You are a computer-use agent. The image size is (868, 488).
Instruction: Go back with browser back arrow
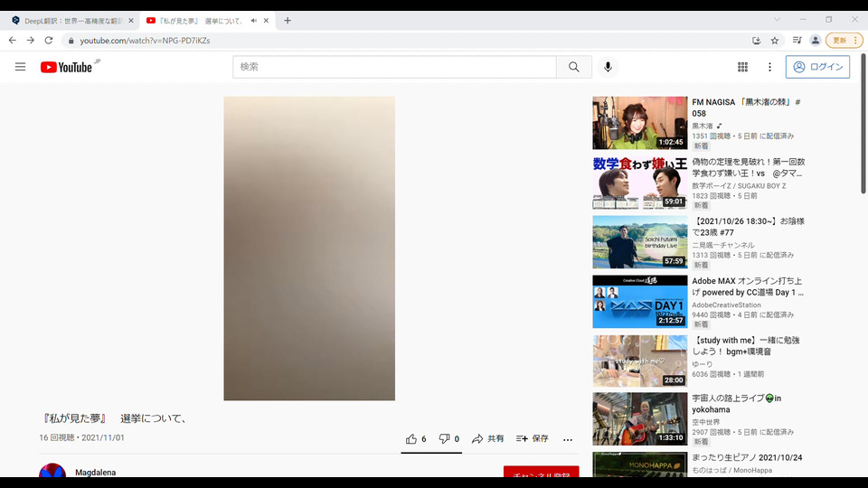click(12, 41)
